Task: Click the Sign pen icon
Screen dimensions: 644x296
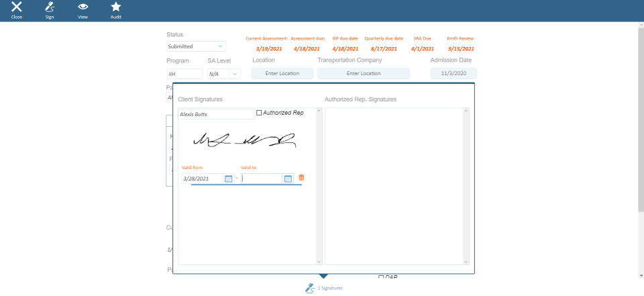Action: [x=50, y=7]
